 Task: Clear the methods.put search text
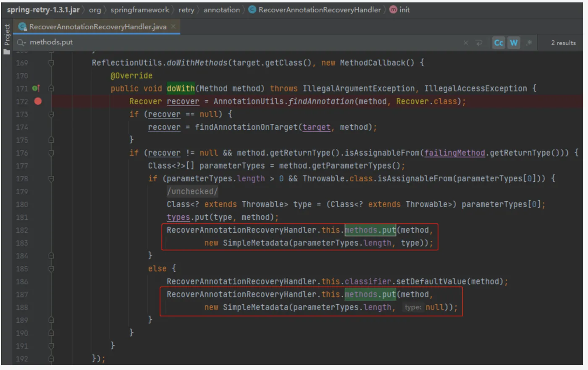coord(465,43)
